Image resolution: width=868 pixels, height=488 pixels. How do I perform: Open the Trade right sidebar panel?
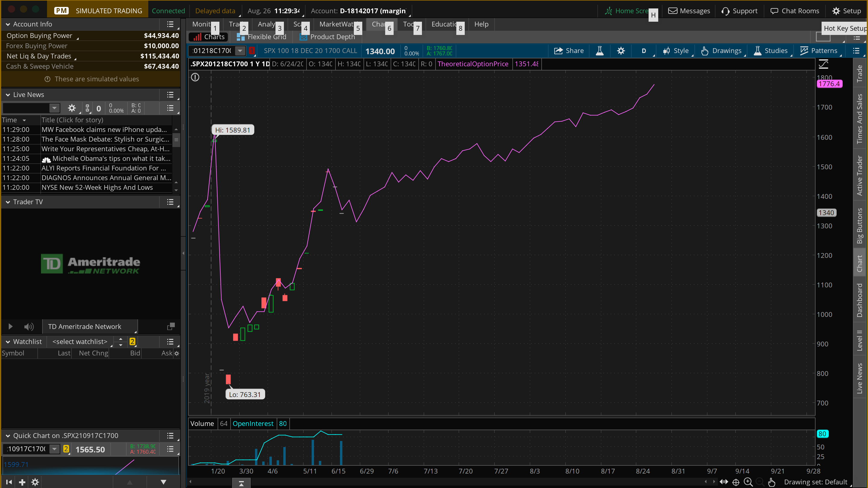860,74
